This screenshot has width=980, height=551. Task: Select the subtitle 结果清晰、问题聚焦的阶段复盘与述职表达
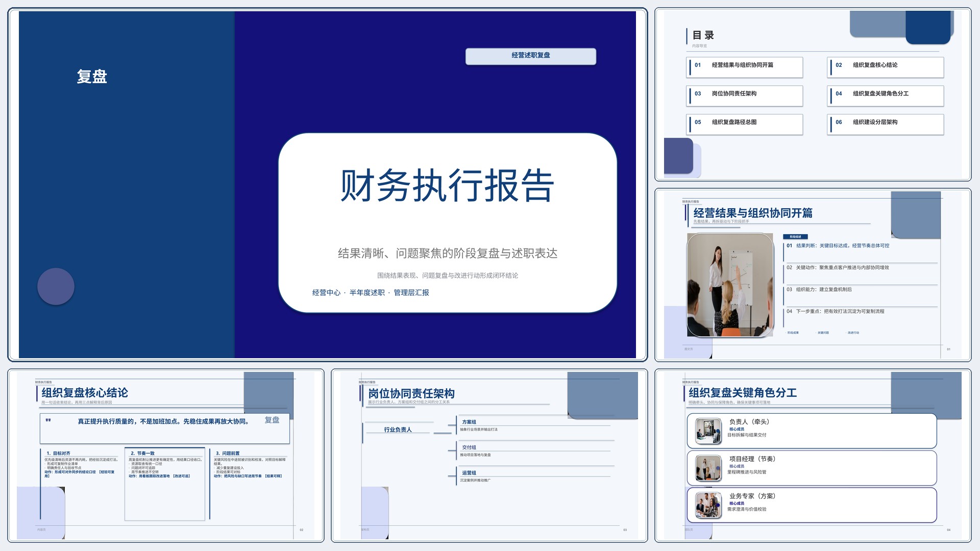(x=448, y=253)
